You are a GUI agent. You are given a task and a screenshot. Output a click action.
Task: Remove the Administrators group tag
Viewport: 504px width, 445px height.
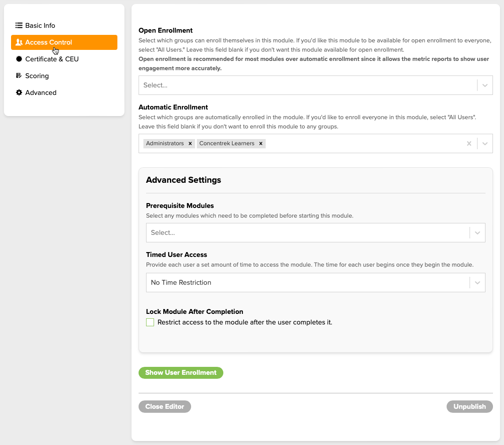pos(190,143)
